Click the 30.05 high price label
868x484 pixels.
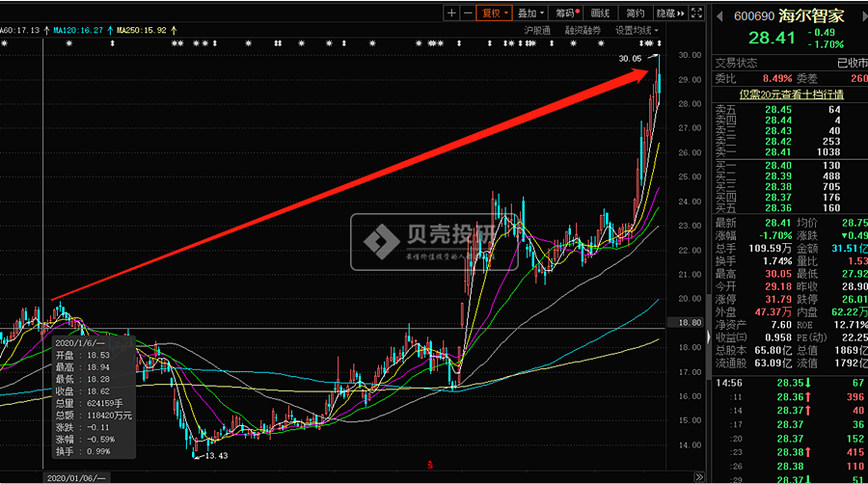point(630,59)
